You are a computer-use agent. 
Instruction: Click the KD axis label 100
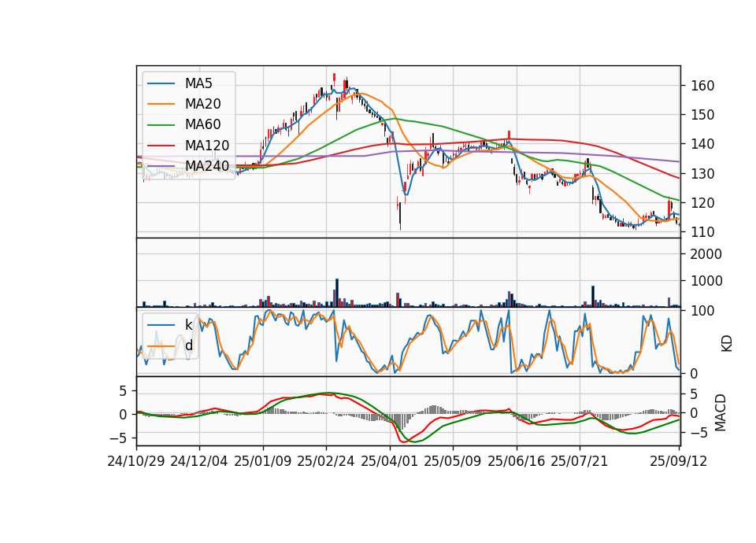click(x=702, y=311)
